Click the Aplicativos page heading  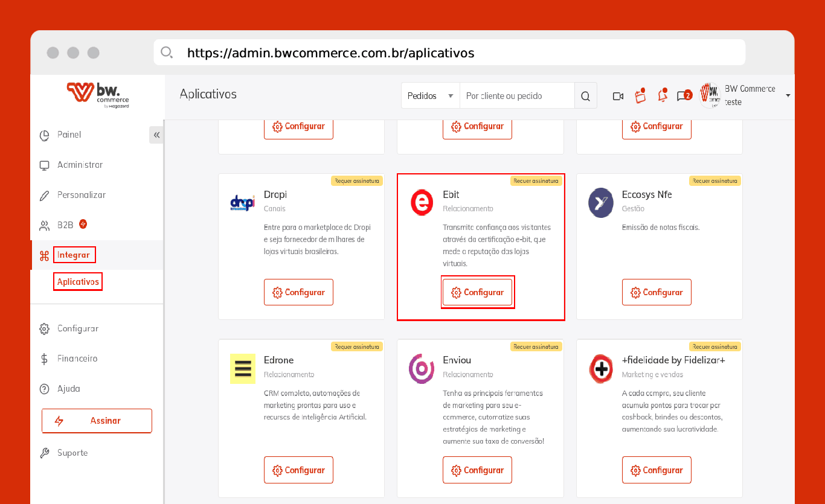[x=208, y=94]
